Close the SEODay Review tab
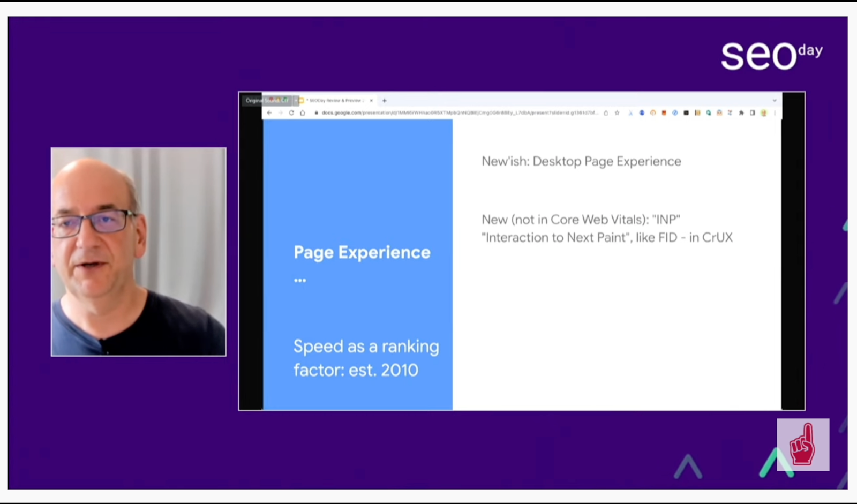Screen dimensions: 857x504 pos(371,101)
